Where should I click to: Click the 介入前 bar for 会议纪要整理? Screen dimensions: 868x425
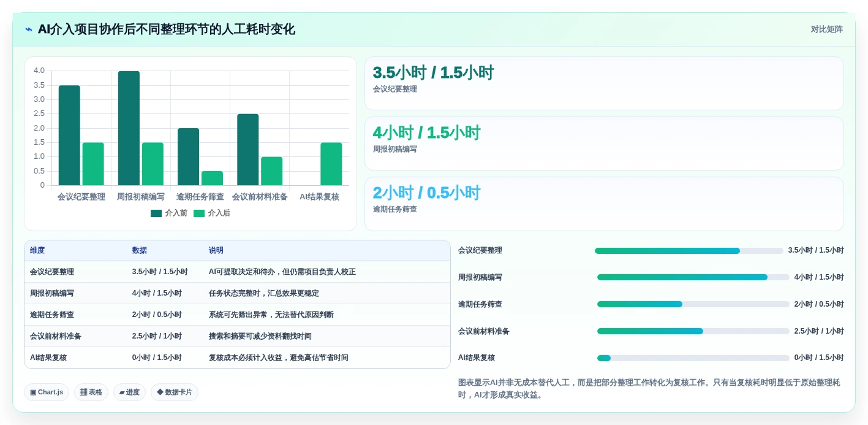coord(69,136)
